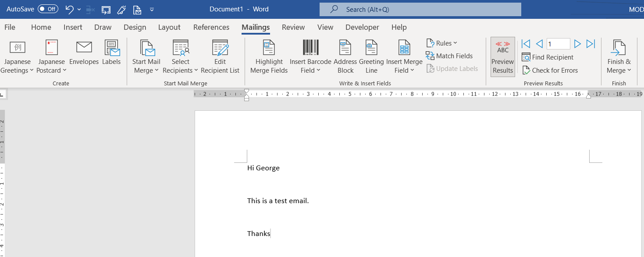644x257 pixels.
Task: Click the Match Fields button
Action: click(449, 56)
